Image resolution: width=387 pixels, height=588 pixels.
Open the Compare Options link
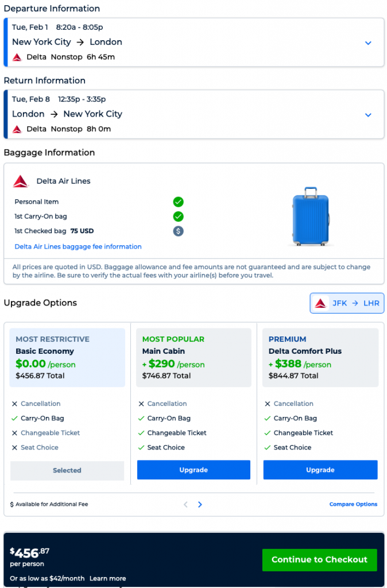[353, 504]
